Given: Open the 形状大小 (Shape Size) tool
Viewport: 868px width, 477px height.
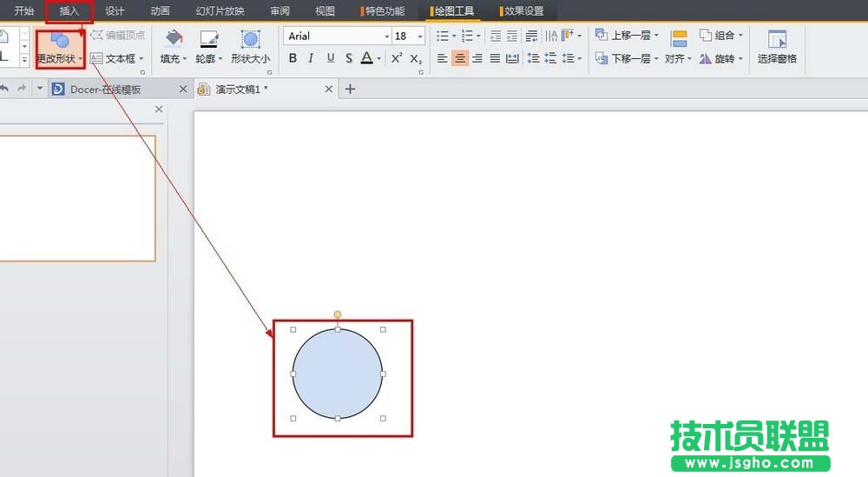Looking at the screenshot, I should click(x=250, y=40).
